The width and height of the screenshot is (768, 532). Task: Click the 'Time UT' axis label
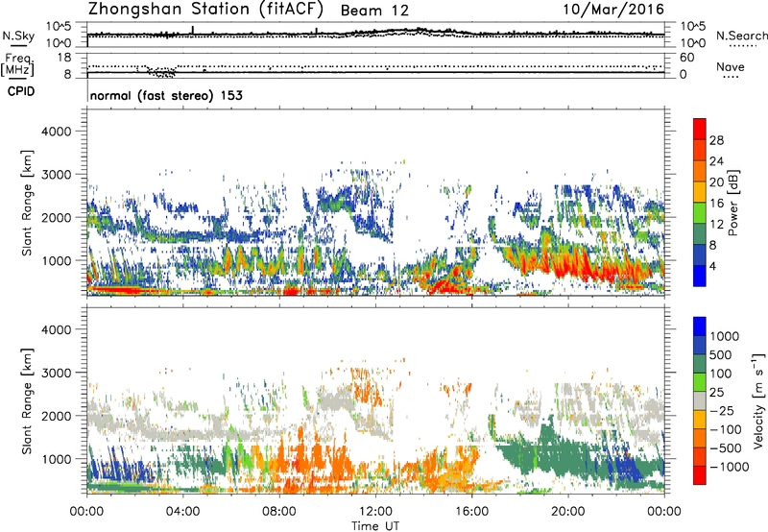point(375,526)
